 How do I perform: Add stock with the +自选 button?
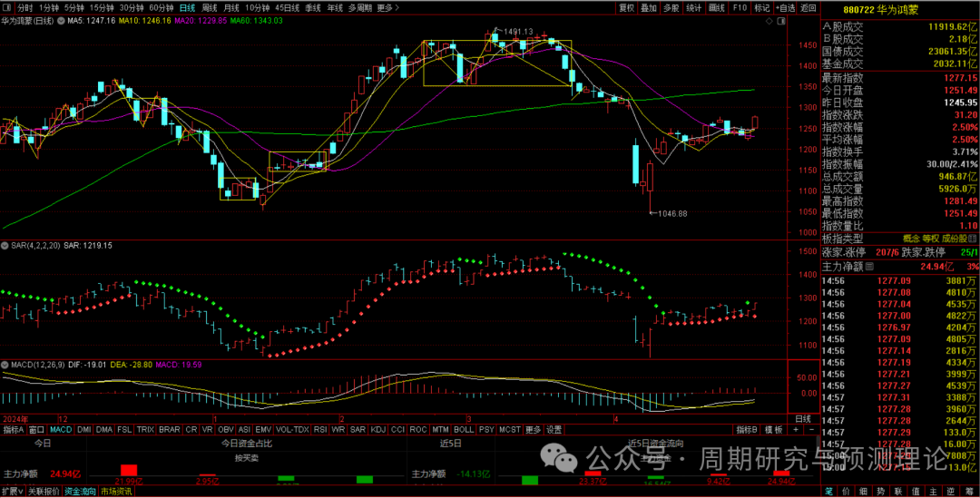tap(785, 7)
